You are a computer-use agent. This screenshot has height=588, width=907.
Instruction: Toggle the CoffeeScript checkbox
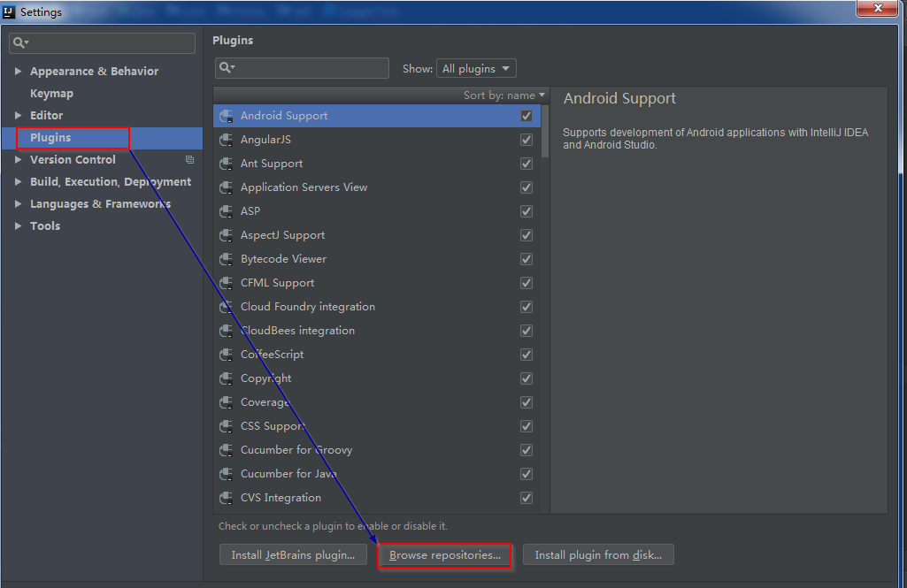coord(527,355)
